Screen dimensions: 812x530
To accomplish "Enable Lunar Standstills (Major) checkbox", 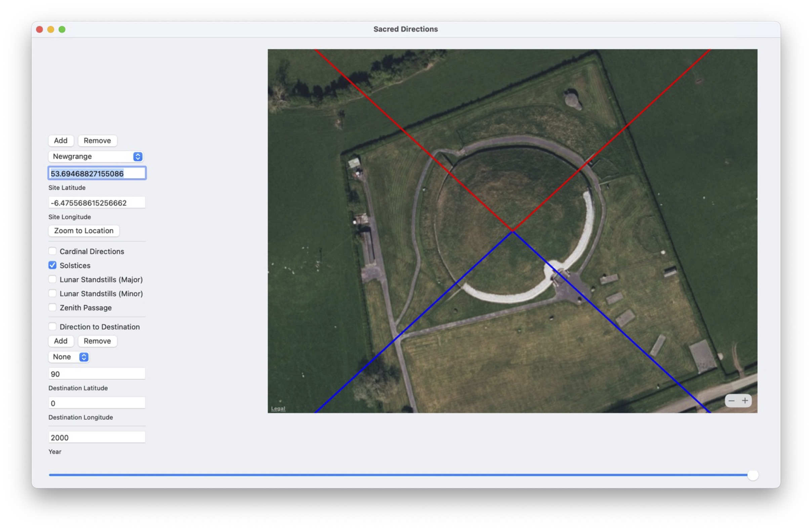I will click(x=52, y=279).
